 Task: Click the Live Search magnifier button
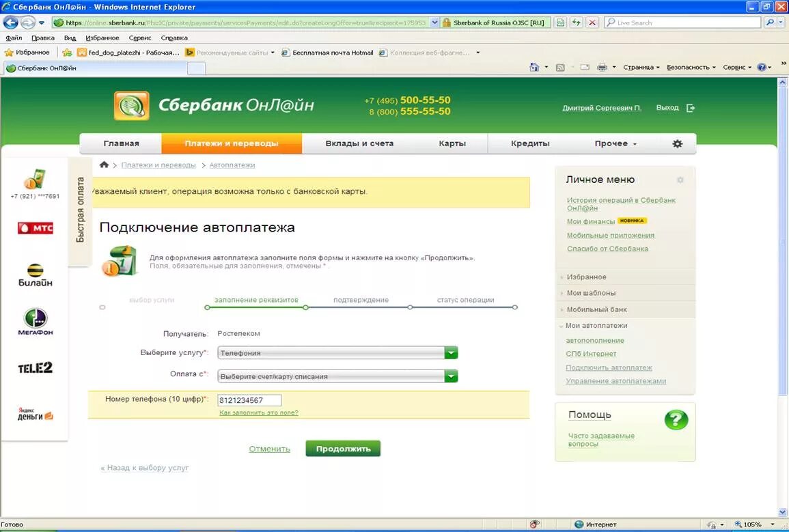(770, 23)
